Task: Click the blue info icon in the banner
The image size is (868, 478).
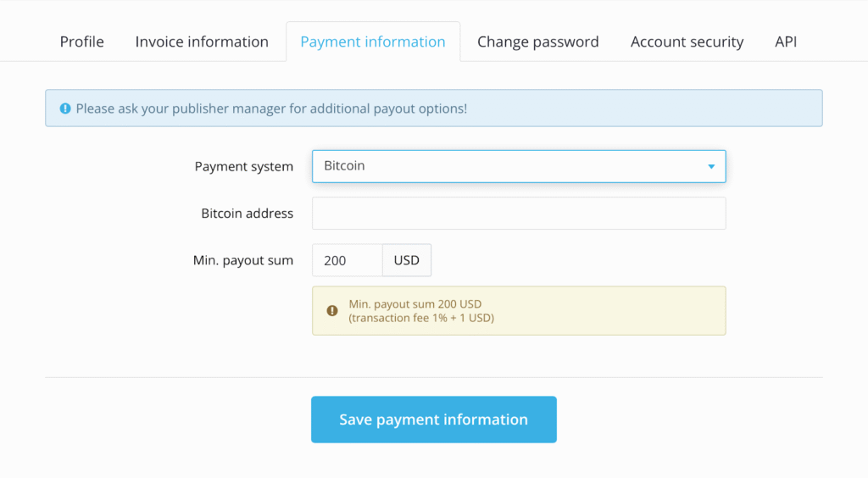Action: point(65,108)
